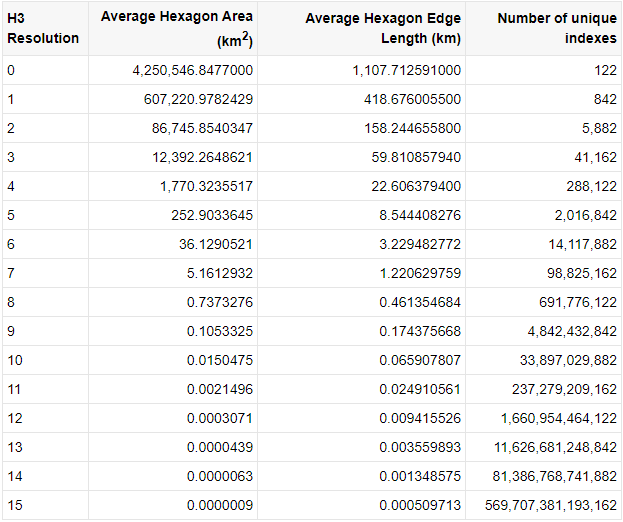This screenshot has height=522, width=623.
Task: Click the unique indexes value 2,016,842
Action: [585, 216]
